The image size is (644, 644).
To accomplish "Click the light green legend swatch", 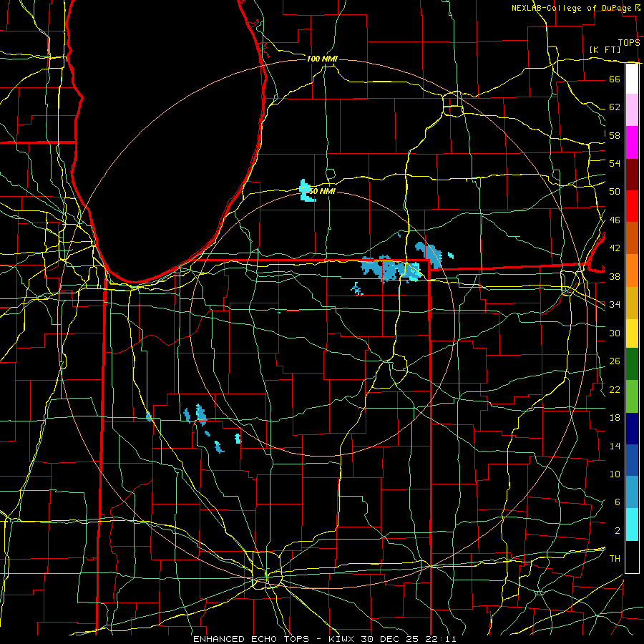I will click(x=632, y=396).
